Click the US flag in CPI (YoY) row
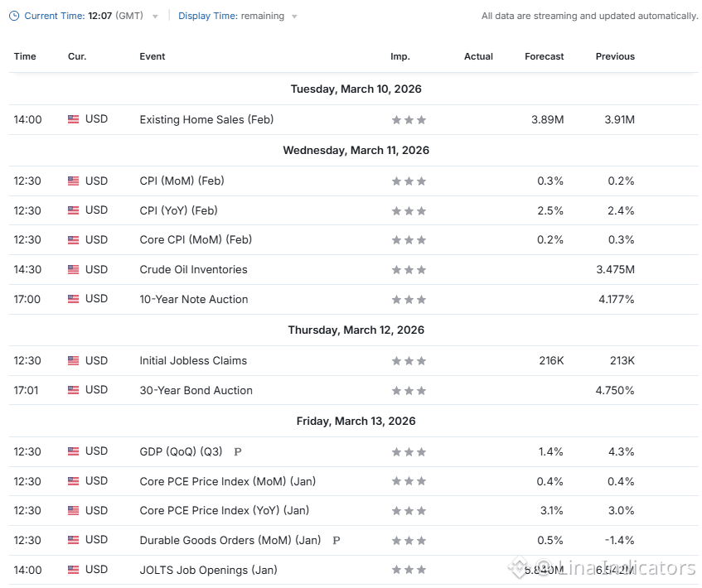This screenshot has height=588, width=702. [x=73, y=210]
